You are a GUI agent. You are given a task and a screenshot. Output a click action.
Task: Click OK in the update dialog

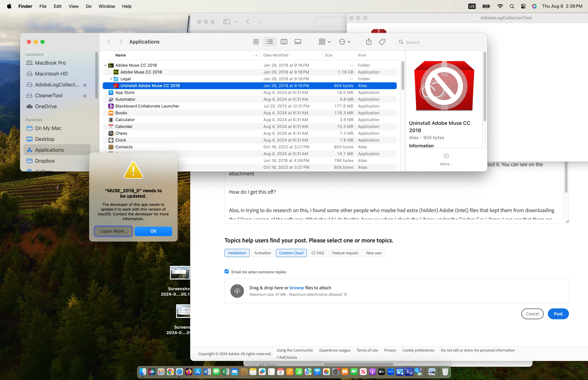click(153, 231)
